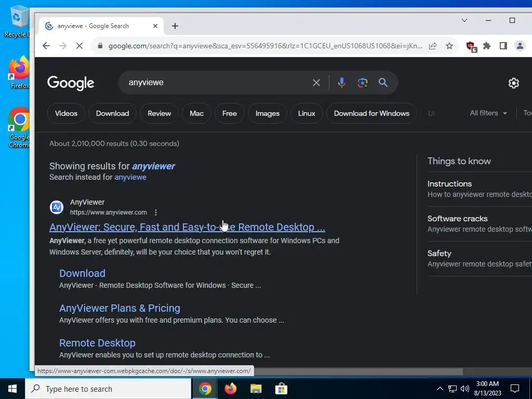Select the Mac filter chip

(196, 113)
